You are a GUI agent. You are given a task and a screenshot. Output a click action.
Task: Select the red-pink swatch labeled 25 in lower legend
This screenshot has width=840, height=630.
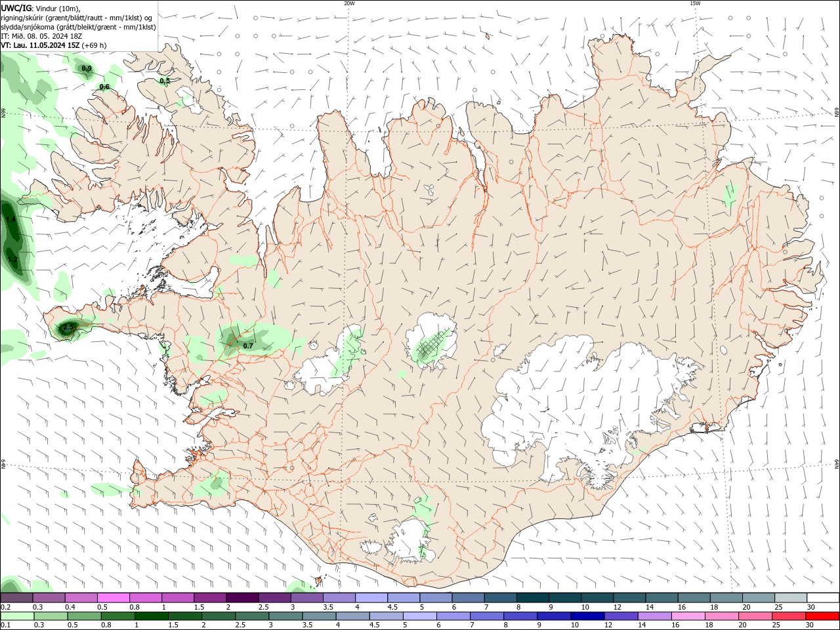[x=788, y=616]
